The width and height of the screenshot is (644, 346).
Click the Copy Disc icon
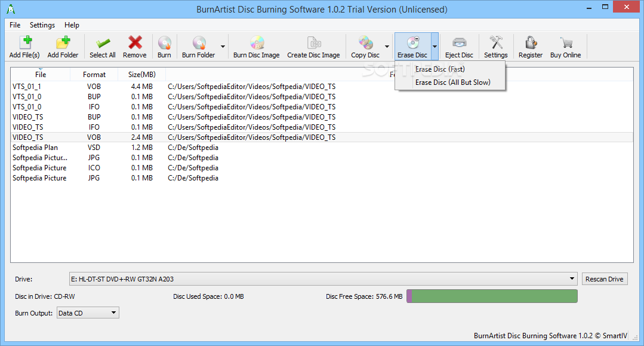[365, 42]
